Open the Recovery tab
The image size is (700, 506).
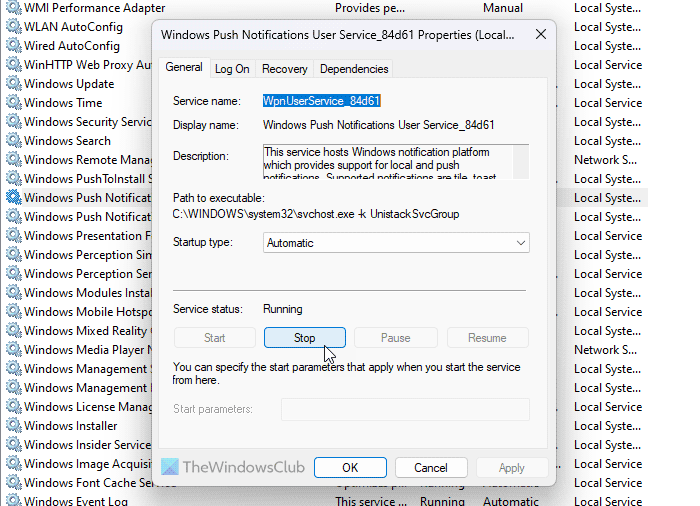click(x=284, y=69)
